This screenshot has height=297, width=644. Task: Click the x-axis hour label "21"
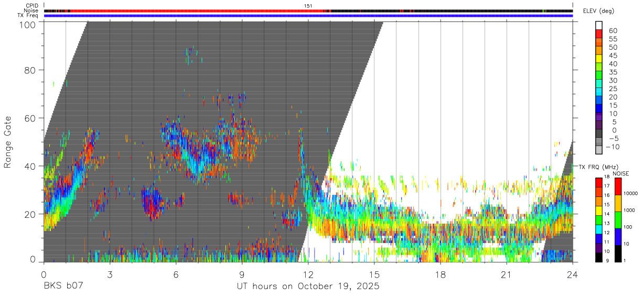click(x=507, y=274)
